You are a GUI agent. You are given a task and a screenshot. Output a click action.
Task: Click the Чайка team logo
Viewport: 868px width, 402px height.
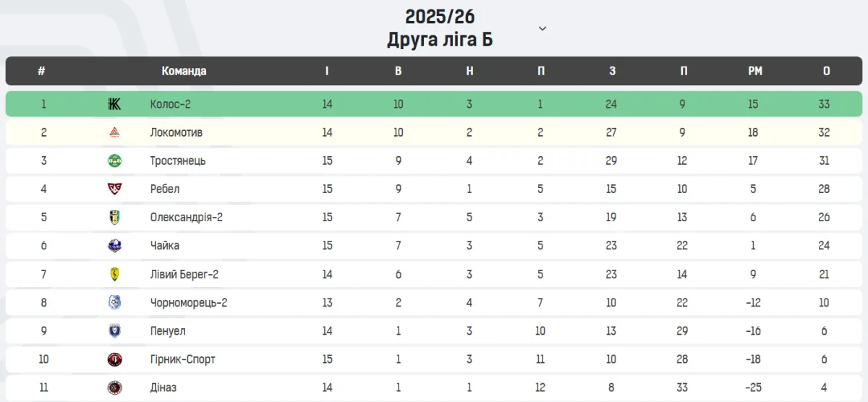[x=114, y=246]
